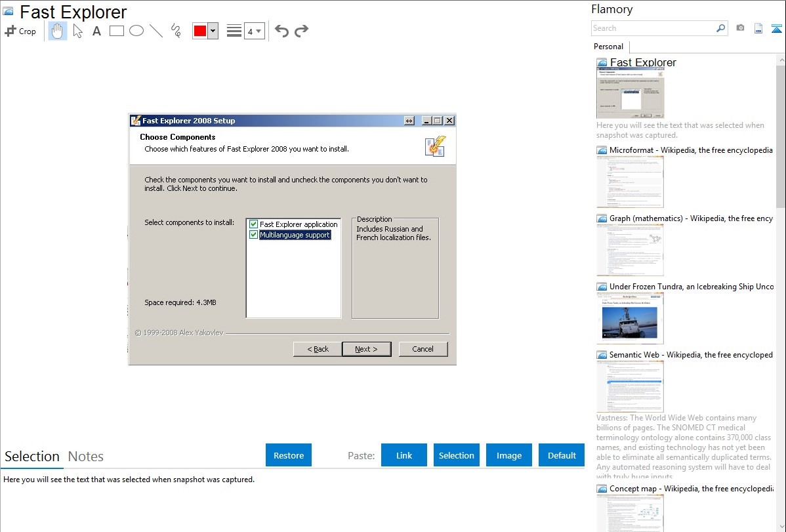This screenshot has width=786, height=532.
Task: Select the 'Concept map - Wikipedia' snapshot title
Action: (692, 489)
